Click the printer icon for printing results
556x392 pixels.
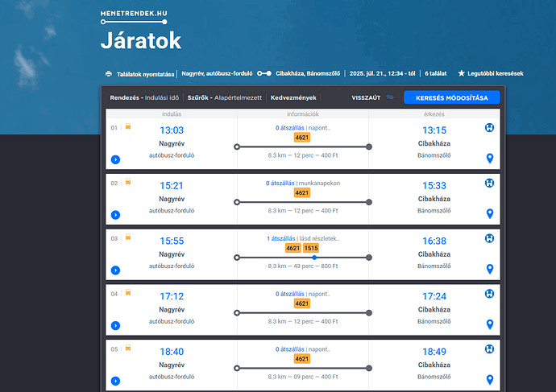click(x=109, y=74)
